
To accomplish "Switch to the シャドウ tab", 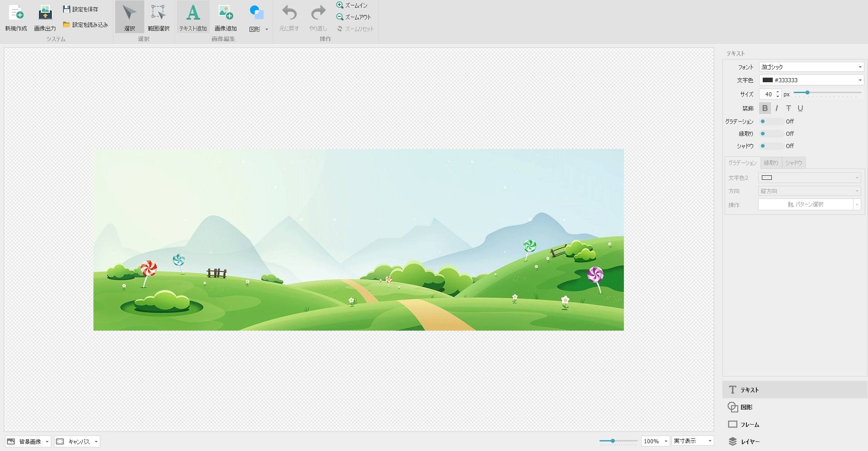I will tap(794, 163).
